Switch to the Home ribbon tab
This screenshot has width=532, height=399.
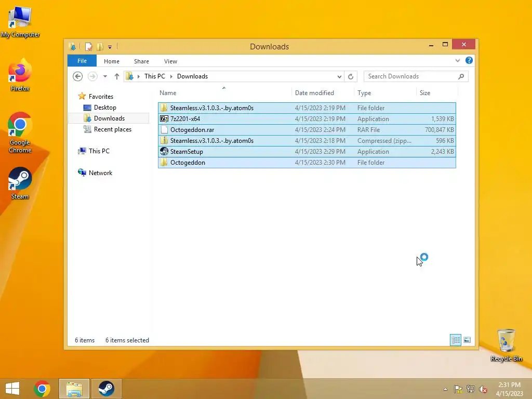click(x=112, y=61)
